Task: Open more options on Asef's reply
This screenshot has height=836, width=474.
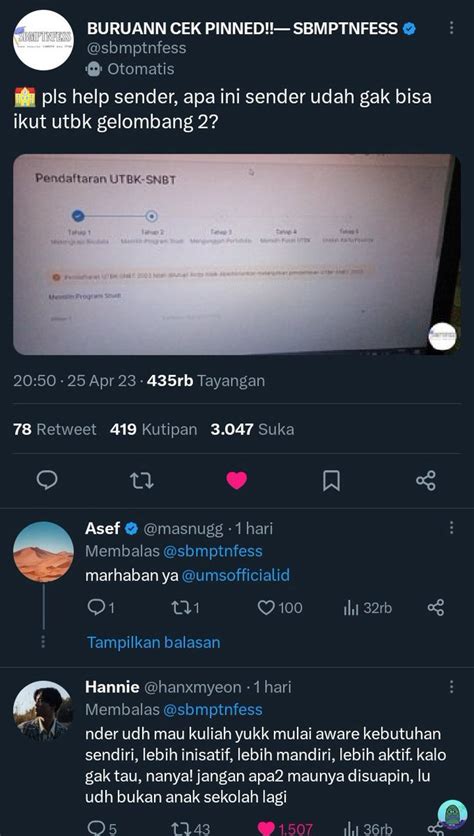Action: coord(451,527)
